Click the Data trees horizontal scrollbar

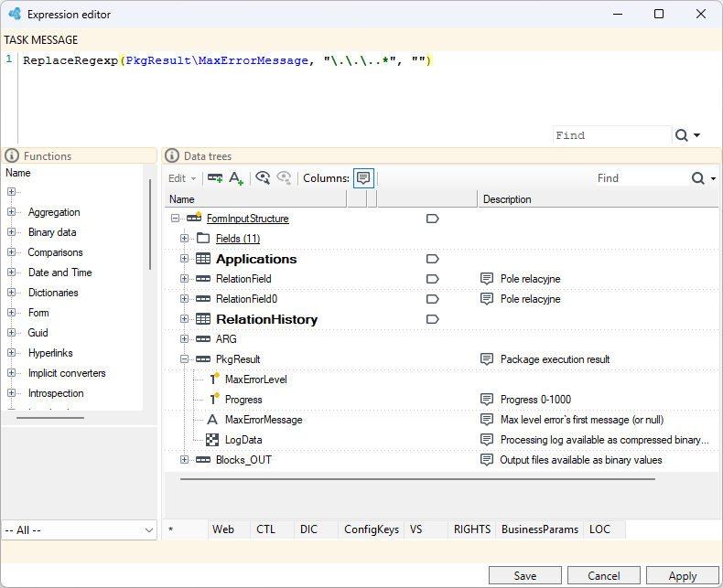click(x=417, y=479)
